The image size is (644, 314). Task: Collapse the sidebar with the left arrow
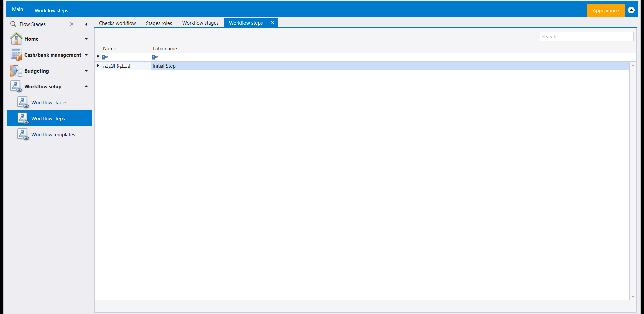tap(86, 24)
